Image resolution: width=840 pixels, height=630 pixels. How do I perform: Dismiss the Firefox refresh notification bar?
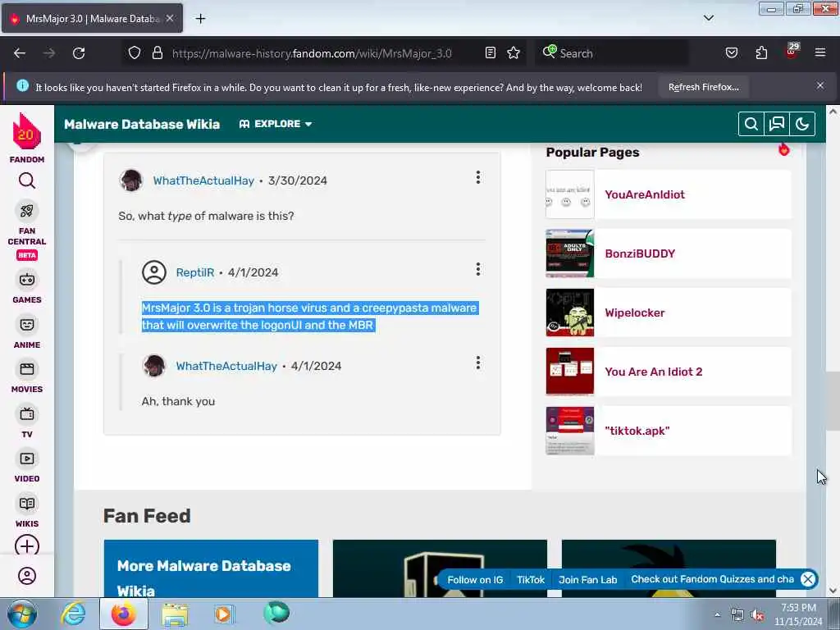point(820,85)
